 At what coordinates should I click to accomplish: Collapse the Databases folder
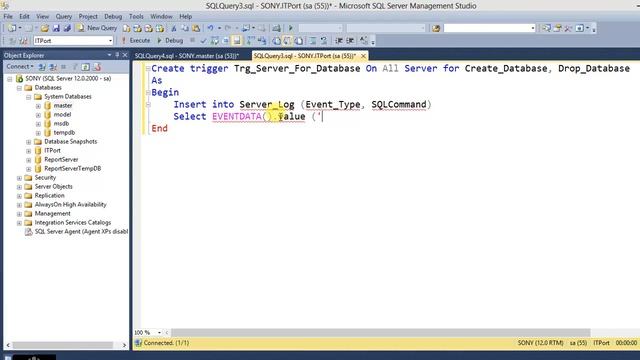click(19, 88)
